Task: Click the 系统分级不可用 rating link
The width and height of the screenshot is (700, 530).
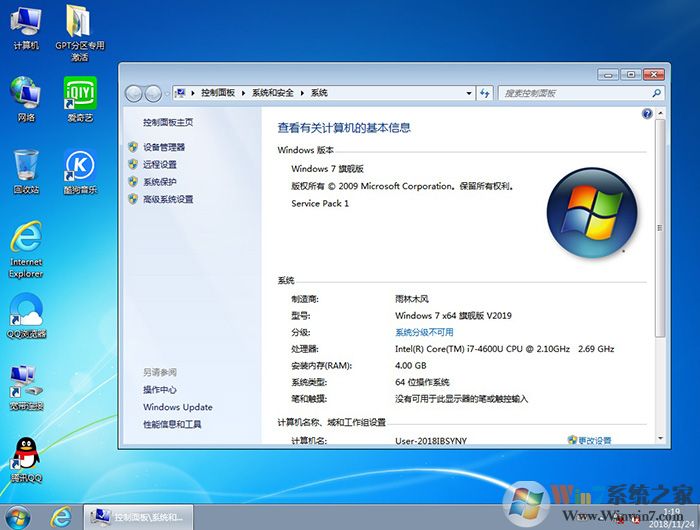Action: pos(424,332)
